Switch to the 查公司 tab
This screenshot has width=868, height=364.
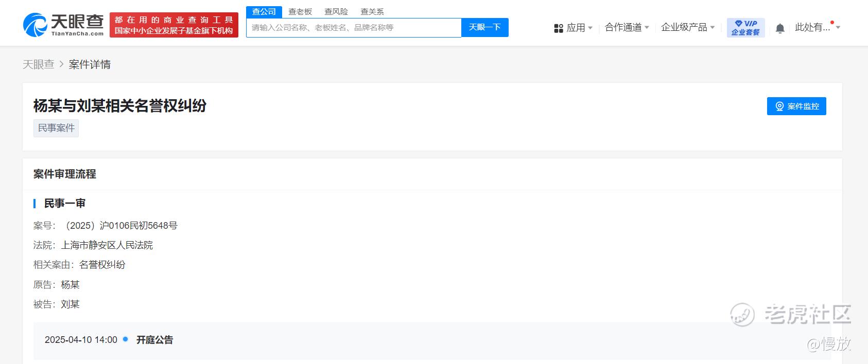[264, 12]
